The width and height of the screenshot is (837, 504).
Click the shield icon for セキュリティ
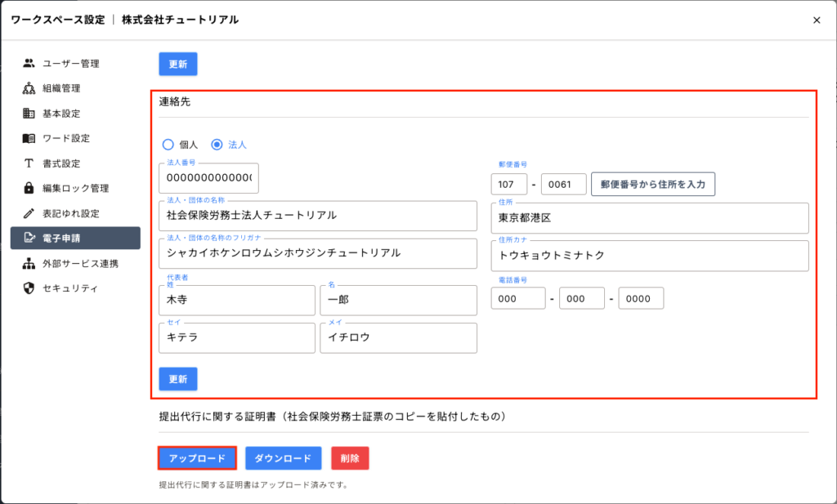coord(29,288)
